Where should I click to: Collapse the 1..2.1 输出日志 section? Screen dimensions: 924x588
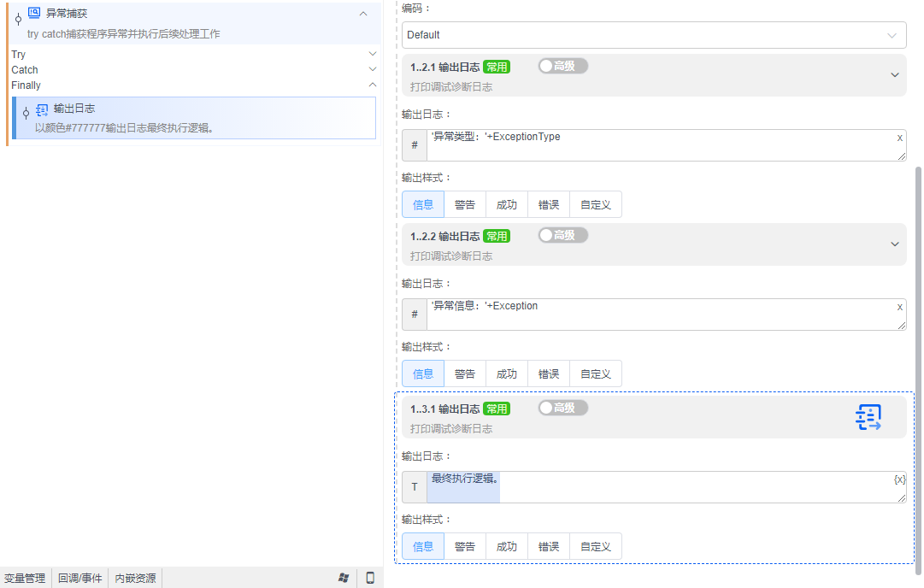(x=895, y=74)
